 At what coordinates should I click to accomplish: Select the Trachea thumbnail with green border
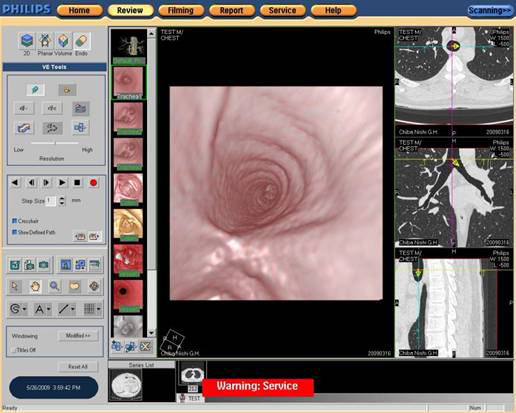tap(128, 82)
